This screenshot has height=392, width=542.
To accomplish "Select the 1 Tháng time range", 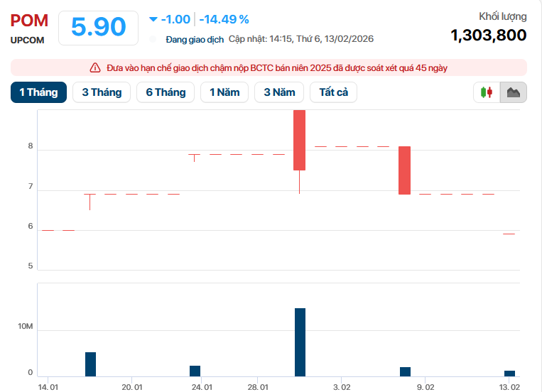I will 38,92.
